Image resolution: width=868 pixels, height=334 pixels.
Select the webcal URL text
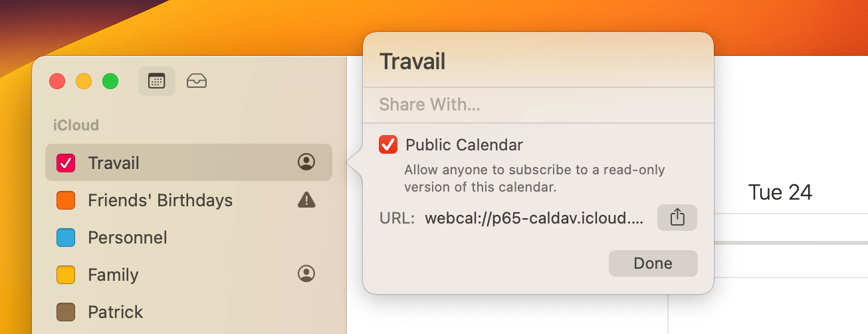click(x=534, y=218)
